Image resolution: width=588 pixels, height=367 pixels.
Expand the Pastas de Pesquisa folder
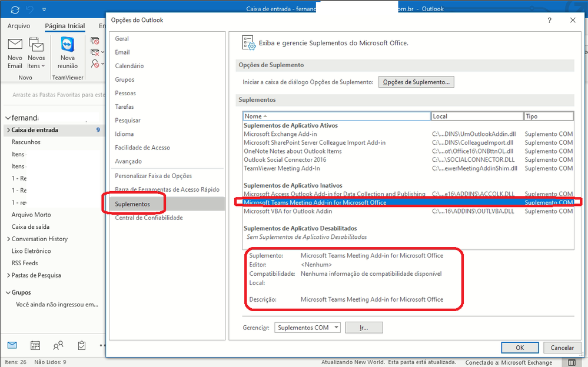[8, 275]
